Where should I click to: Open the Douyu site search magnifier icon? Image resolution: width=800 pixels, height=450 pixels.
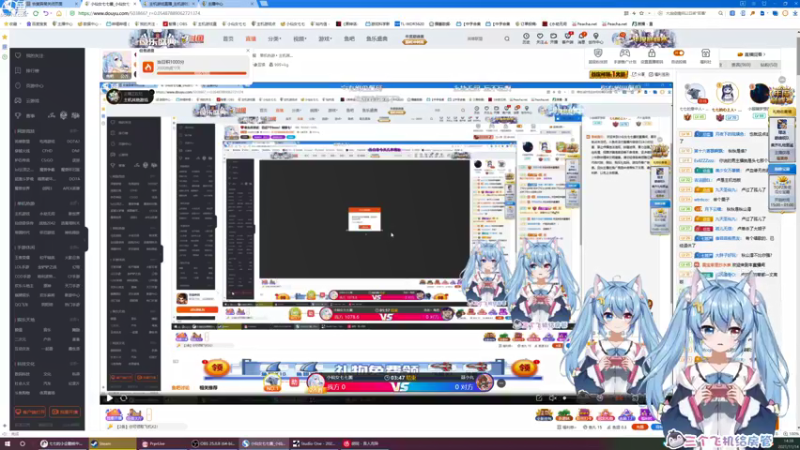(x=507, y=39)
